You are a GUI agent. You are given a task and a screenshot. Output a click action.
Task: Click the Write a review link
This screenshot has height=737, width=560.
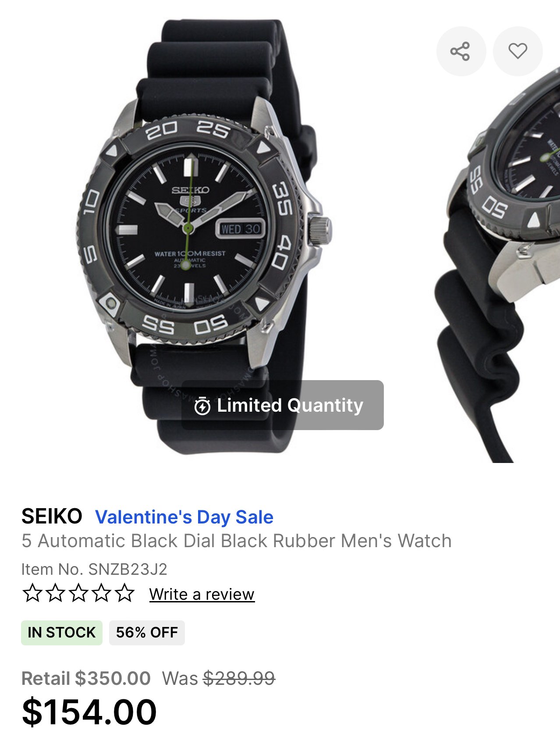(x=202, y=595)
